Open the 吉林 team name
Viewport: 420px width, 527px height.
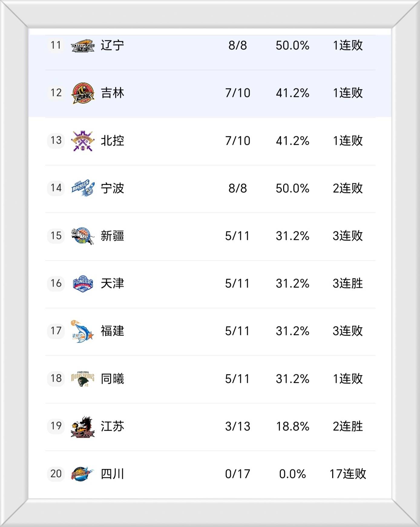click(x=112, y=93)
